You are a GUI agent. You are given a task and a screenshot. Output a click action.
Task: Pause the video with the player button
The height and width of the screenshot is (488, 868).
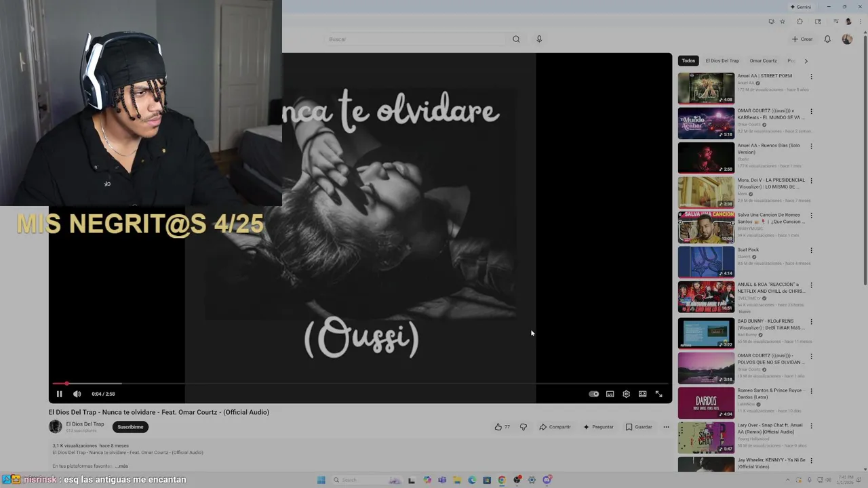click(x=59, y=394)
